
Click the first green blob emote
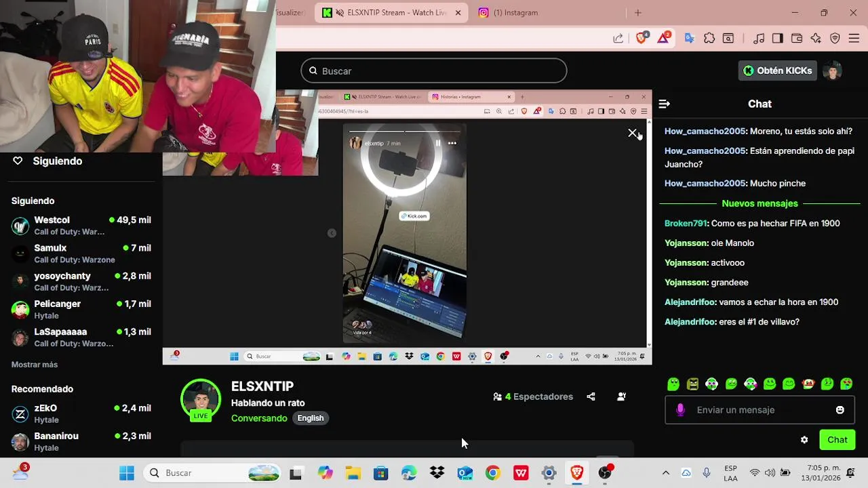pyautogui.click(x=673, y=384)
